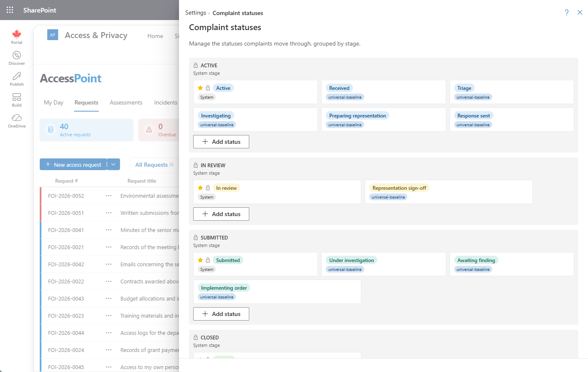Open the Investigating status card
The image size is (588, 372).
256,120
